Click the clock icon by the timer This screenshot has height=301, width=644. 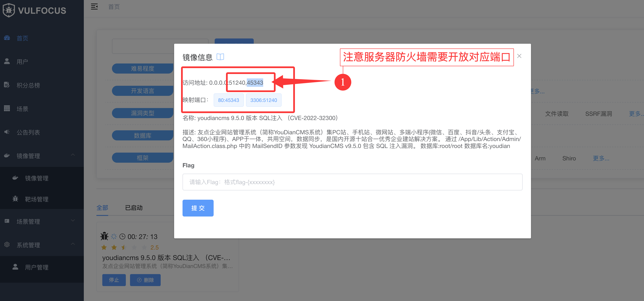[x=122, y=236]
